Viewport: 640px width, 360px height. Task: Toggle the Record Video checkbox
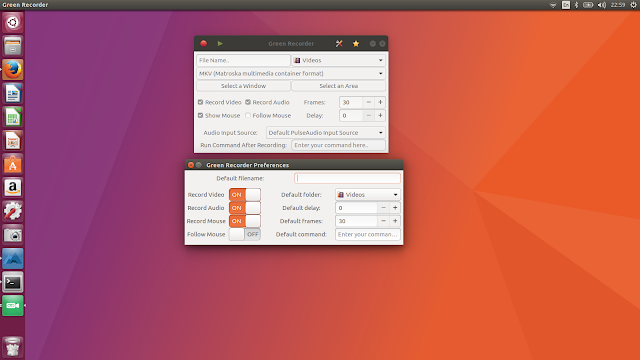pos(200,102)
